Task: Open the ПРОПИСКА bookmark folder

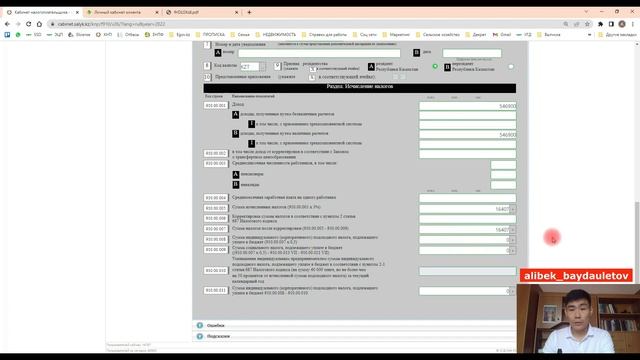Action: coord(210,35)
